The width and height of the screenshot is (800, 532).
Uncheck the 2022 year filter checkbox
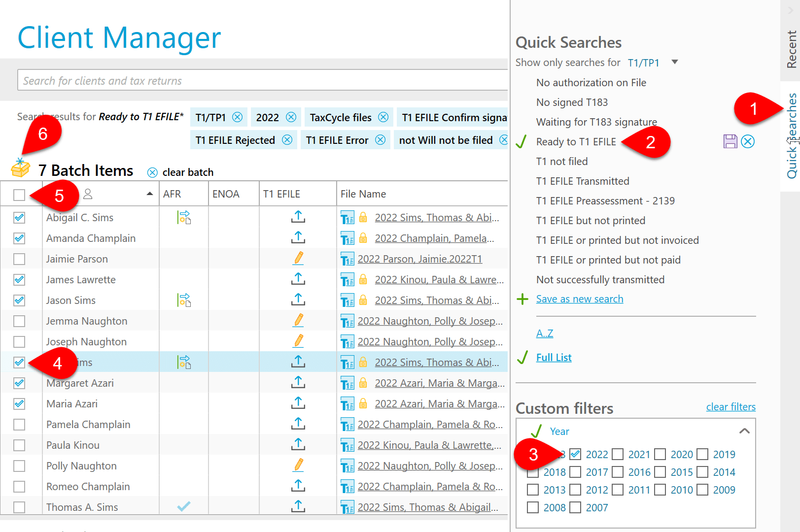(x=575, y=454)
